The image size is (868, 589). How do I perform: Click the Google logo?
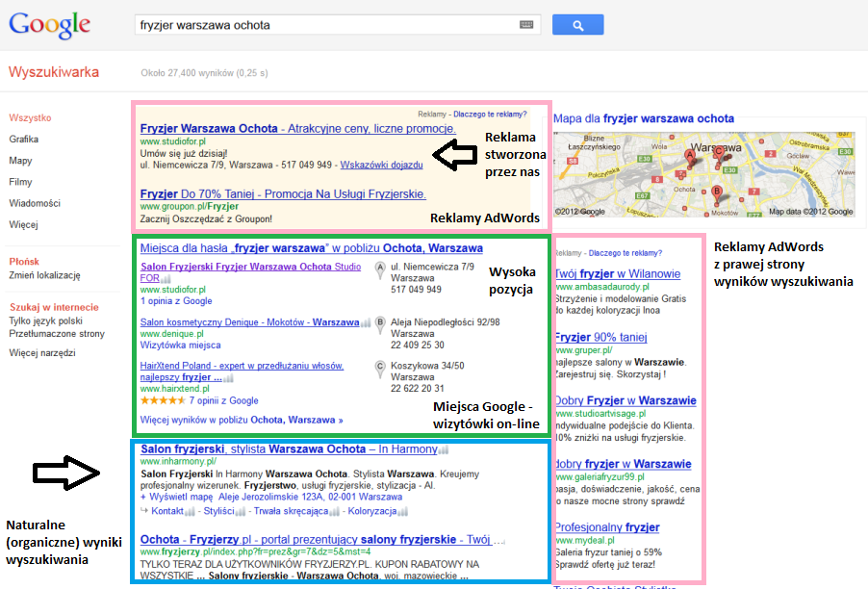coord(49,25)
